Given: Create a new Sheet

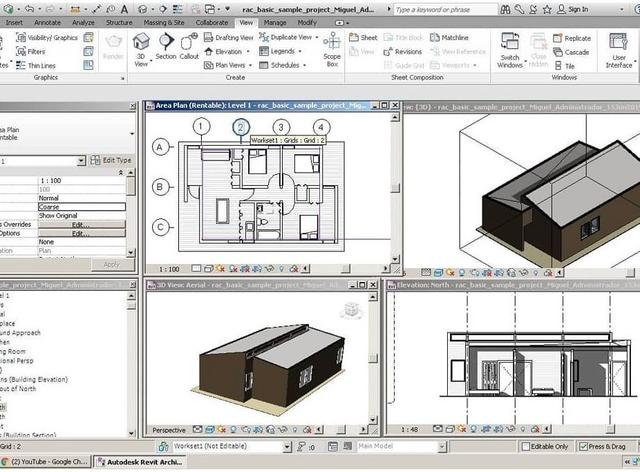Looking at the screenshot, I should click(x=363, y=38).
